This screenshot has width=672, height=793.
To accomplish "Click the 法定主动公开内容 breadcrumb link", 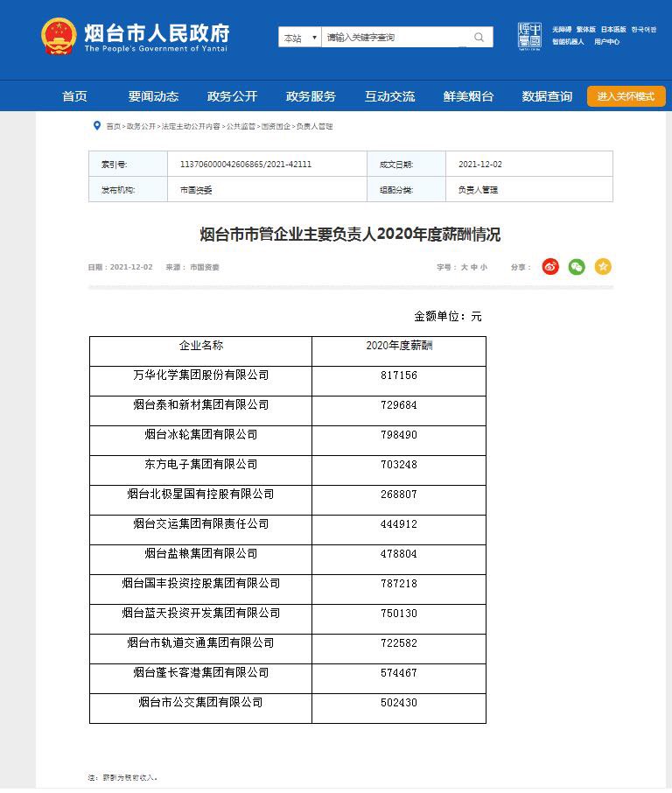I will [191, 126].
